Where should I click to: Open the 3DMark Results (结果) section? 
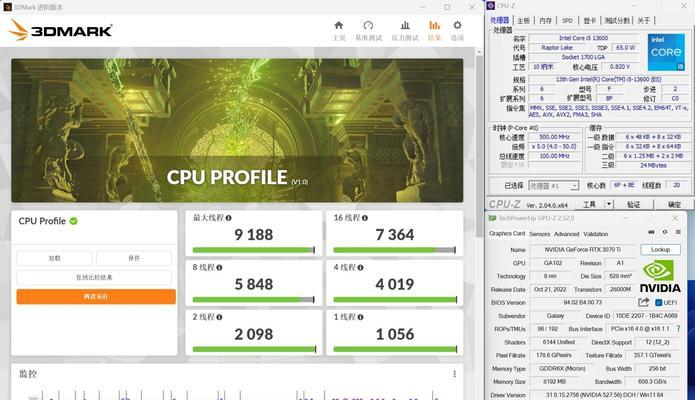434,30
